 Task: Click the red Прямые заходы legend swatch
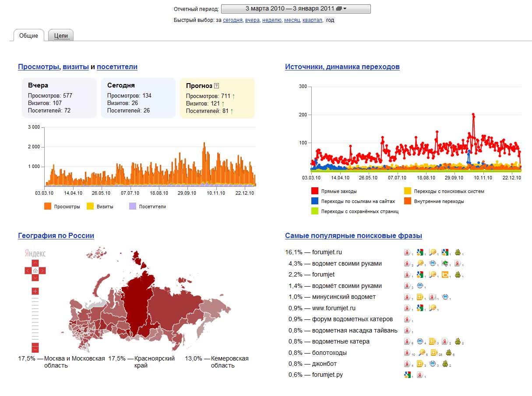click(314, 191)
